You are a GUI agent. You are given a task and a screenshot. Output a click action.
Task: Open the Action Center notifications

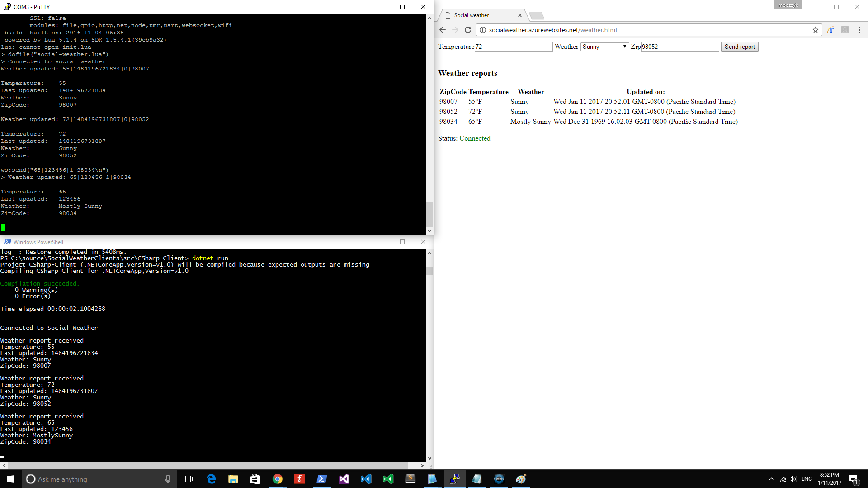(x=853, y=479)
